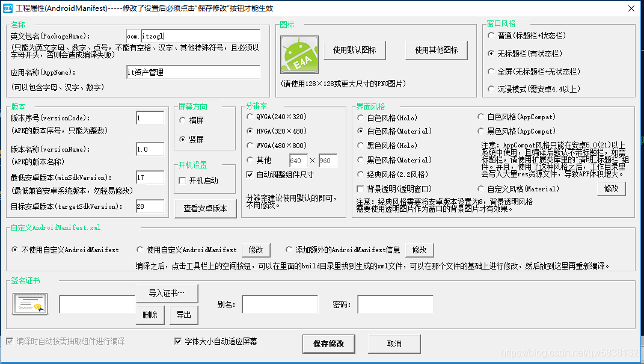Click 修改 next to 自定义风格(Material)
644x364 pixels.
611,188
